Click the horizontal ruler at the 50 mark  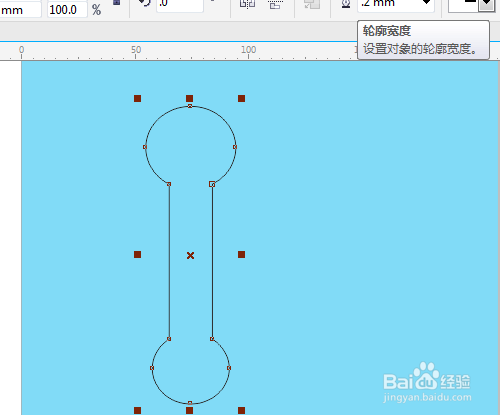tap(136, 51)
